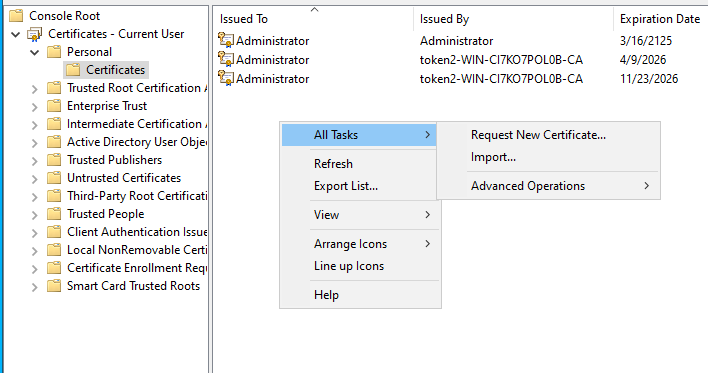Image resolution: width=708 pixels, height=373 pixels.
Task: Select the Console Root tree label
Action: coord(65,16)
